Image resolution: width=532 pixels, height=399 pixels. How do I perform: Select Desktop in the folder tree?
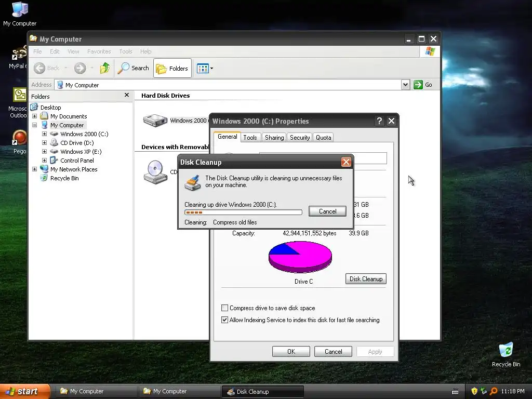50,107
